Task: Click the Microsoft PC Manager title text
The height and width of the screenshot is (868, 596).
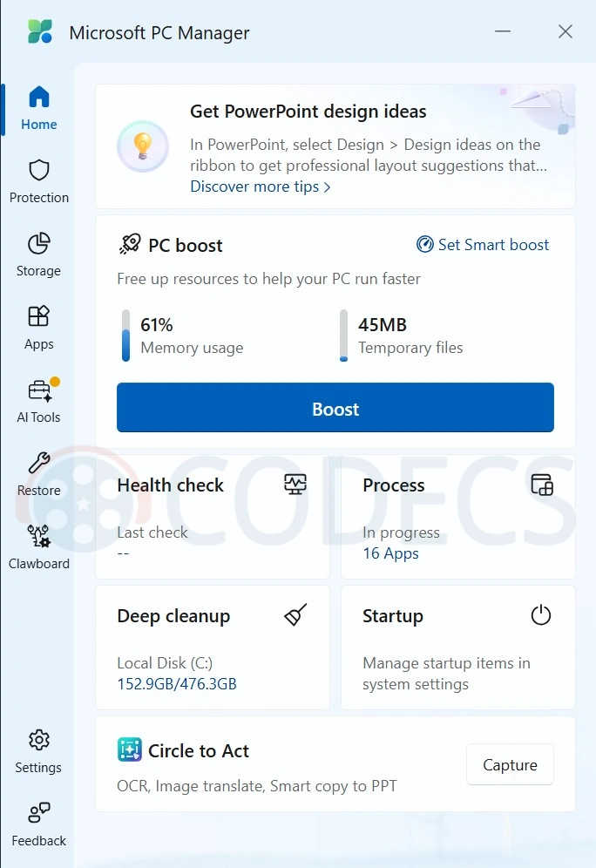Action: click(159, 33)
